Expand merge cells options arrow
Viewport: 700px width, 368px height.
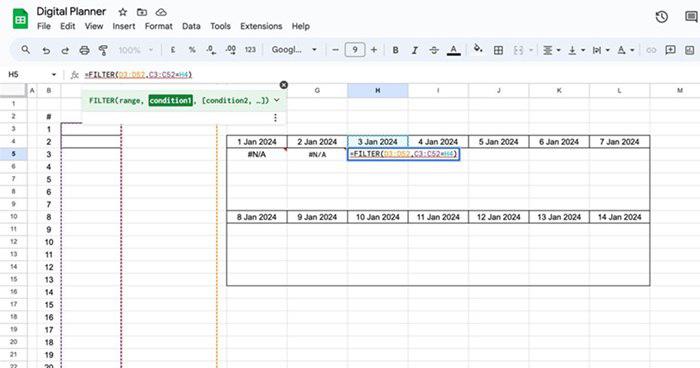530,50
